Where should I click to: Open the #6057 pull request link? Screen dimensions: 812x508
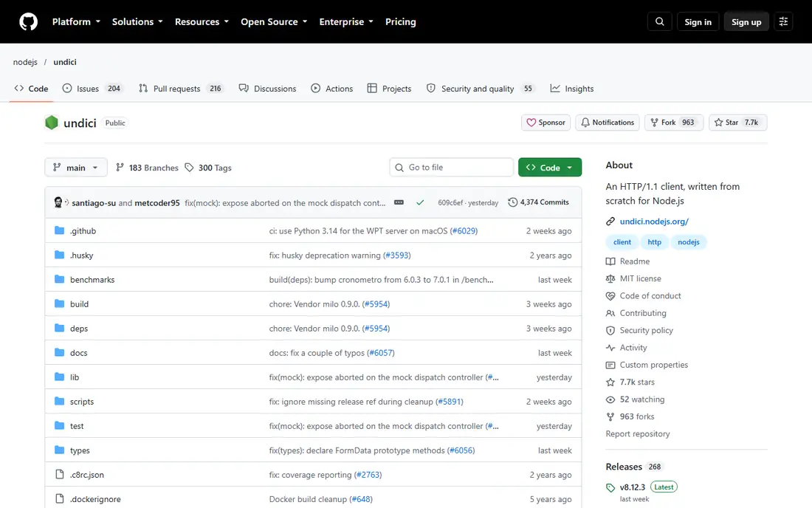[381, 353]
